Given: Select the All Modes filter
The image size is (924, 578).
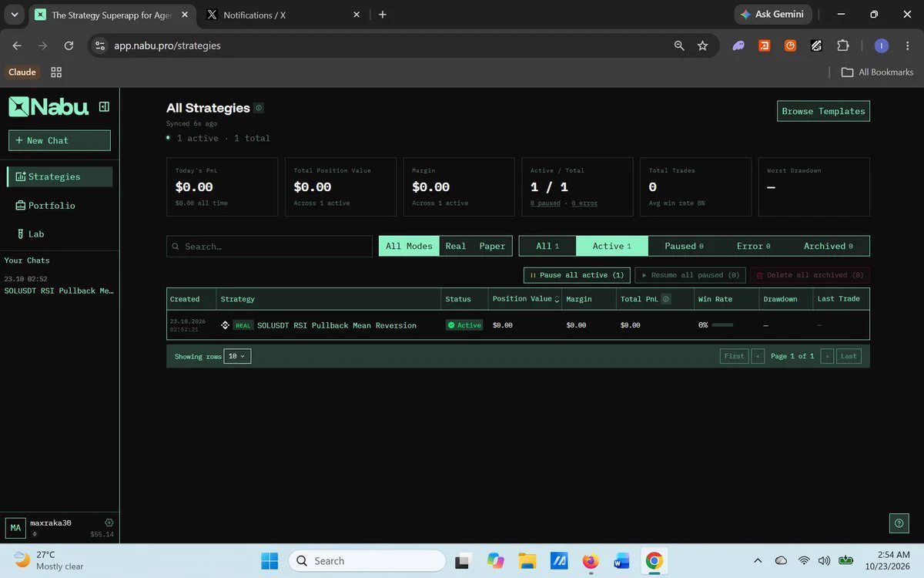Looking at the screenshot, I should coord(409,246).
